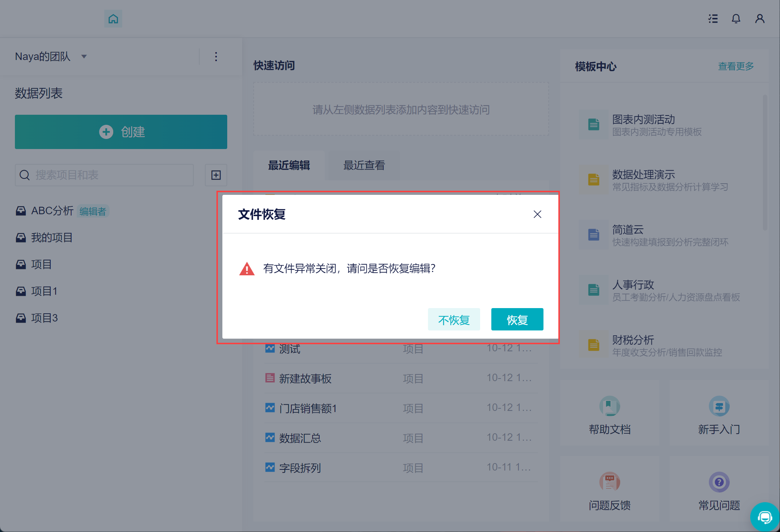The width and height of the screenshot is (780, 532).
Task: Close the 文件恢复 dialog
Action: [537, 214]
